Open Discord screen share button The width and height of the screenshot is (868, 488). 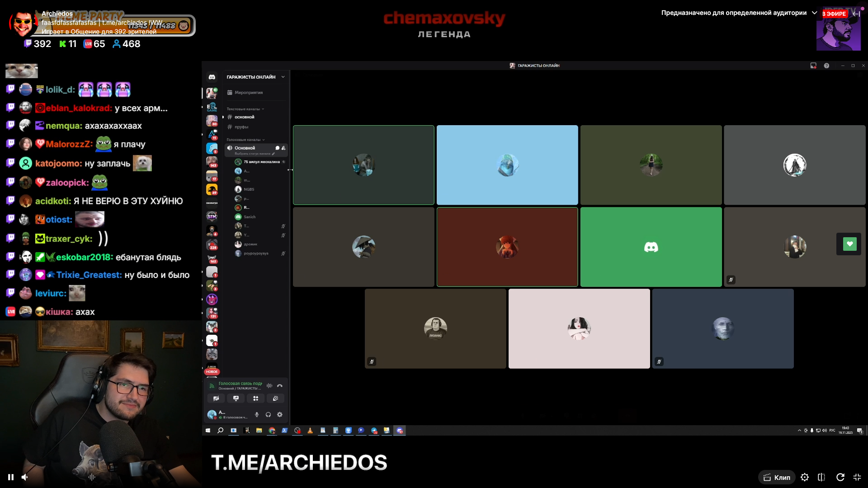coord(236,399)
